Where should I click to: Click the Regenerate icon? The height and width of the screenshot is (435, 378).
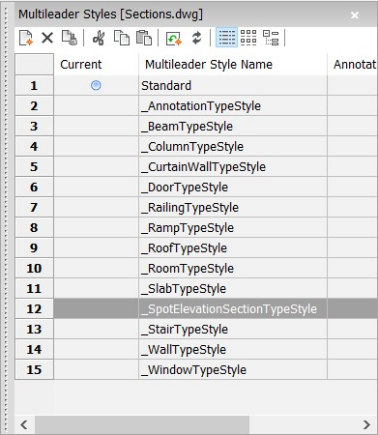[x=174, y=38]
